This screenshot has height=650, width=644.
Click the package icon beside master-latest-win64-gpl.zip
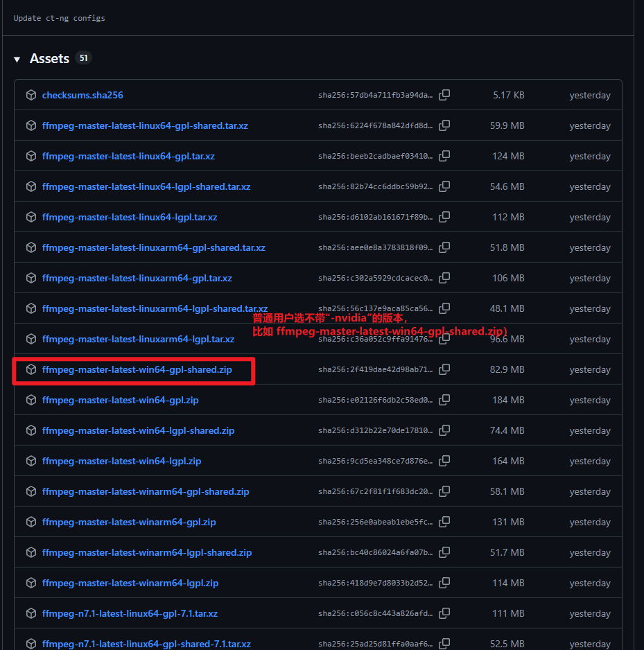click(x=31, y=400)
